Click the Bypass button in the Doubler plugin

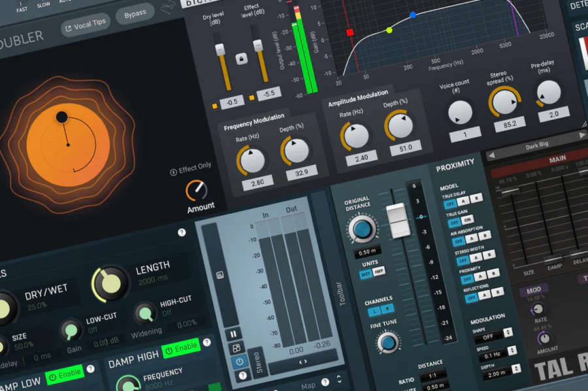(135, 14)
